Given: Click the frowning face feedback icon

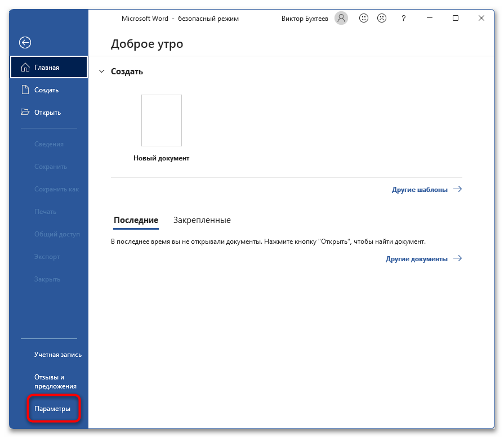Looking at the screenshot, I should [x=381, y=18].
